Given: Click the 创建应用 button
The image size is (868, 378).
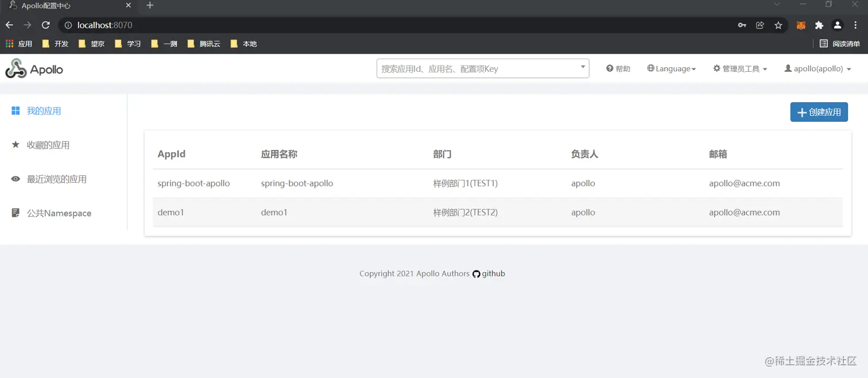Looking at the screenshot, I should (x=819, y=112).
